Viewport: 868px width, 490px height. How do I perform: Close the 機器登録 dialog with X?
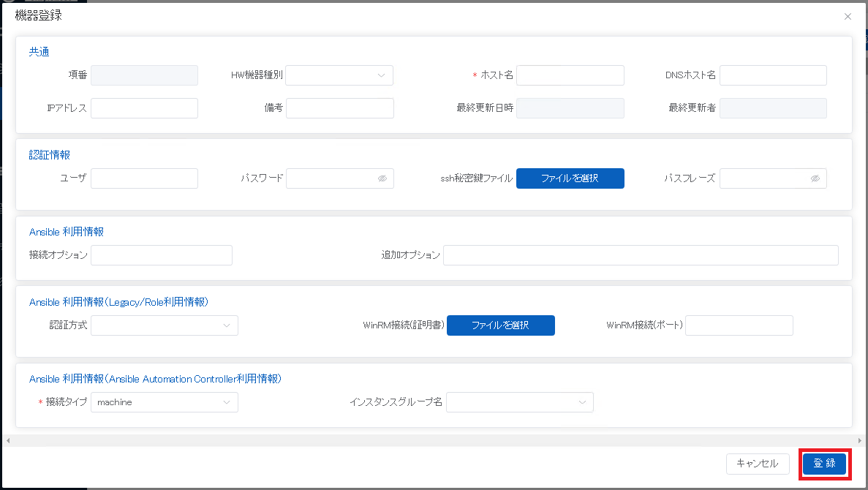point(848,16)
